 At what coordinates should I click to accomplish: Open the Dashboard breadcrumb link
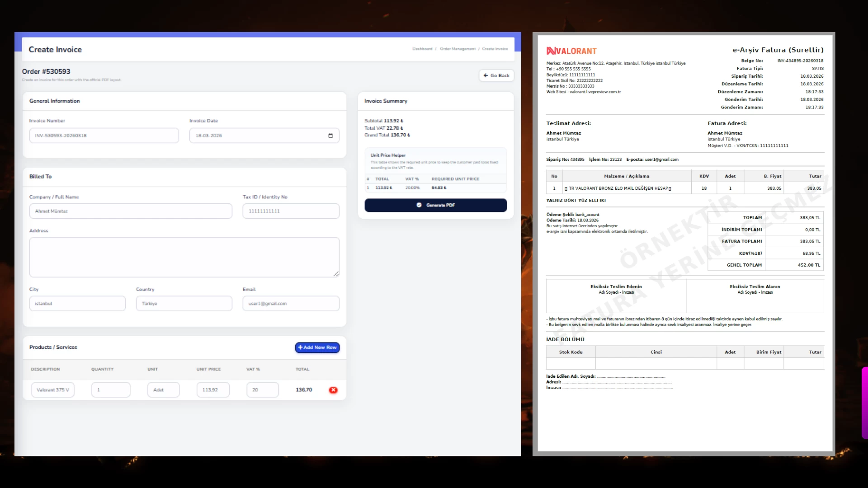[x=422, y=49]
